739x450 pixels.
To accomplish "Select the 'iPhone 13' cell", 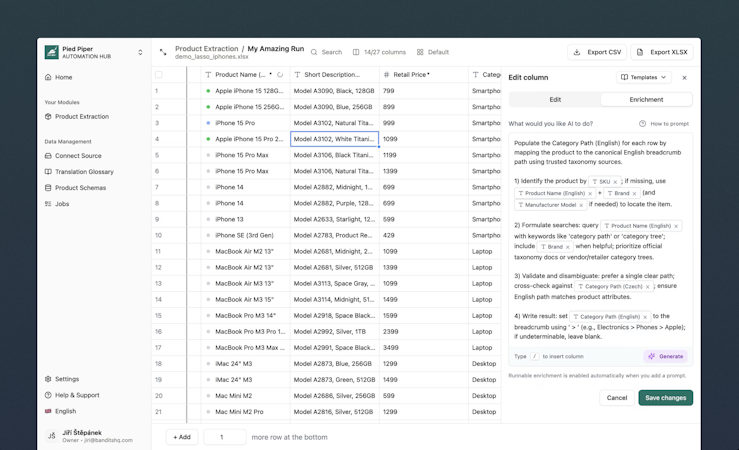I will [245, 219].
